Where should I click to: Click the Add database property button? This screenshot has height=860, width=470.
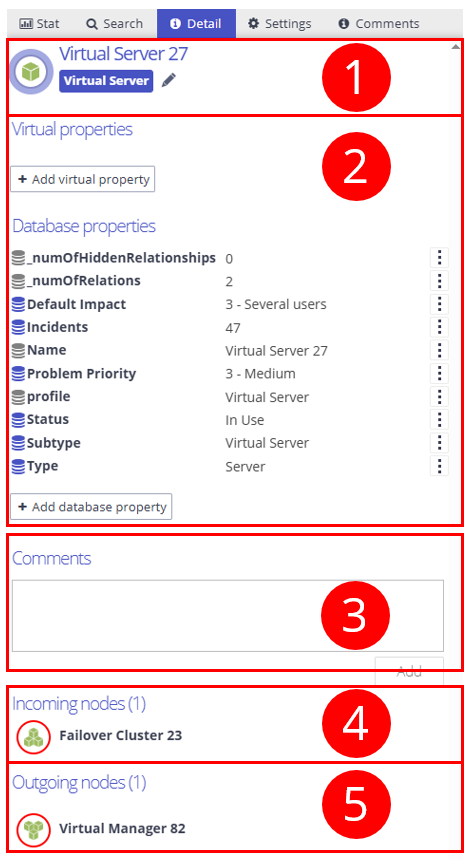(x=91, y=507)
